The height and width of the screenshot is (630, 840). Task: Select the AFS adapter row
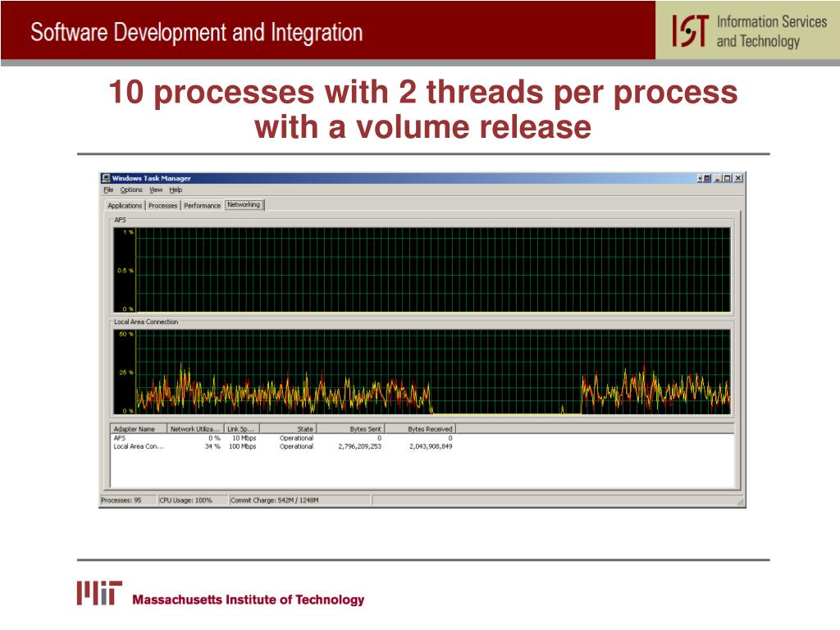[x=283, y=438]
